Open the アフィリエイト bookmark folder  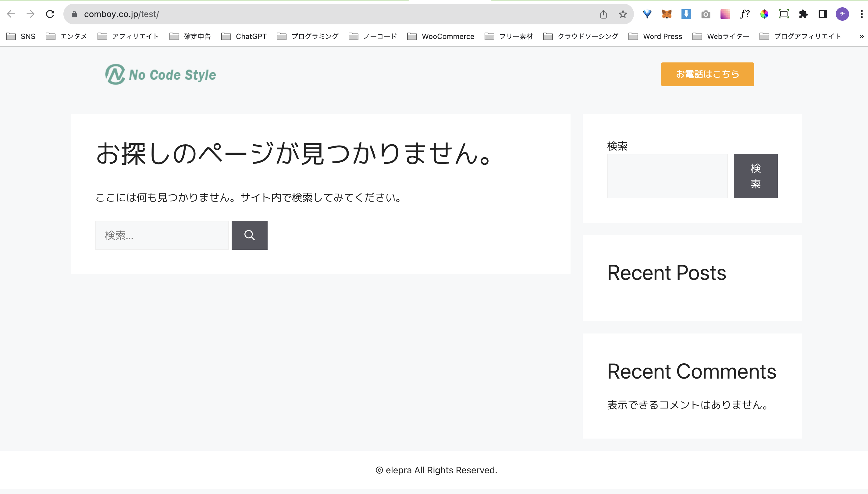(128, 36)
